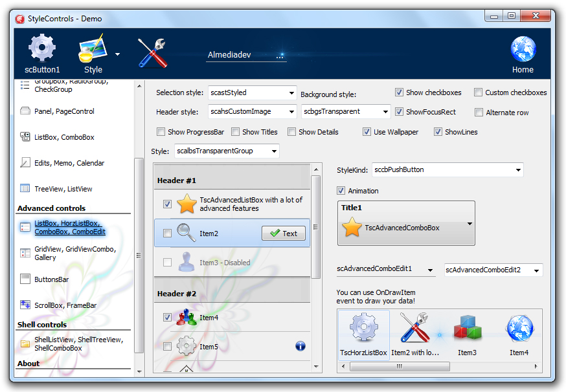Click the ScrollBox, FrameBar icon
The width and height of the screenshot is (566, 392).
pos(25,305)
